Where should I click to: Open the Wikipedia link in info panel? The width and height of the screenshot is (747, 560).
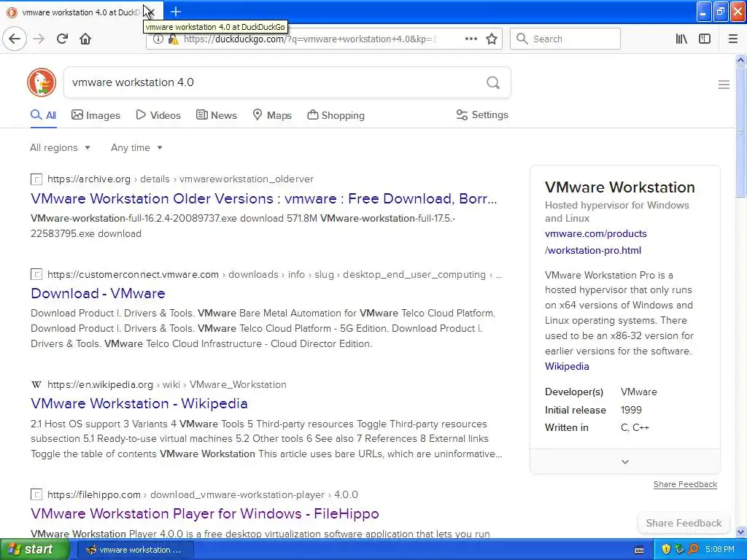[567, 366]
